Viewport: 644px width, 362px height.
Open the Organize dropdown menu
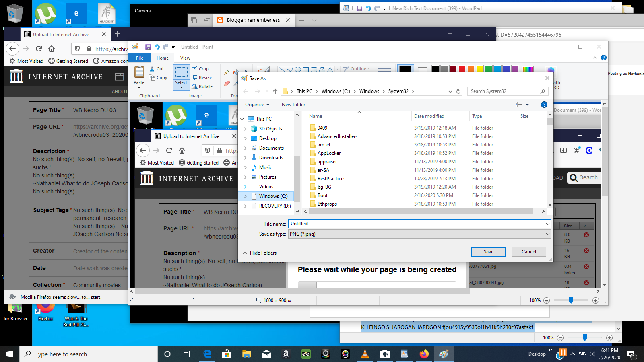click(x=257, y=105)
